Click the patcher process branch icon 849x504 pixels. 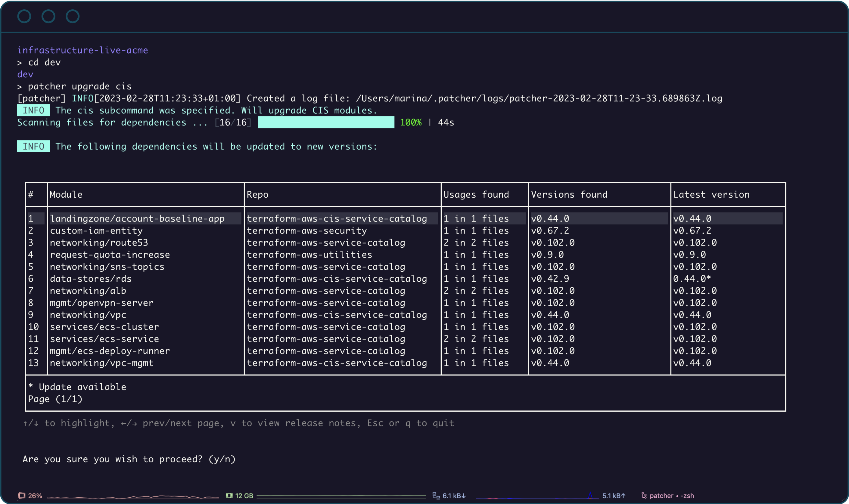coord(644,496)
